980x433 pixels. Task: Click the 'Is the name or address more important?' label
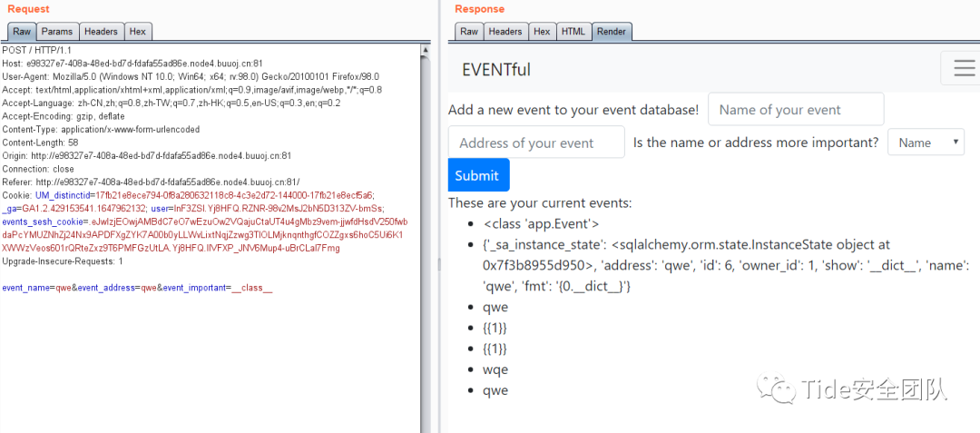[756, 143]
